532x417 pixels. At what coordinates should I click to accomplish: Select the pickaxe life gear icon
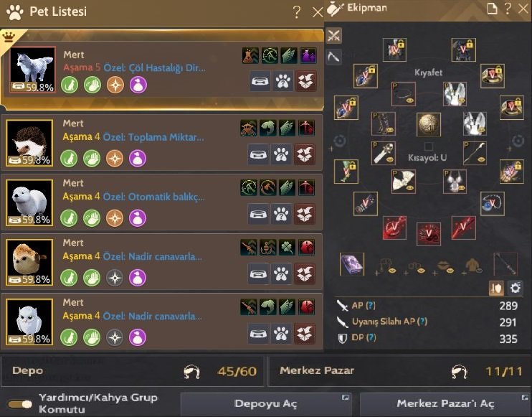(334, 57)
